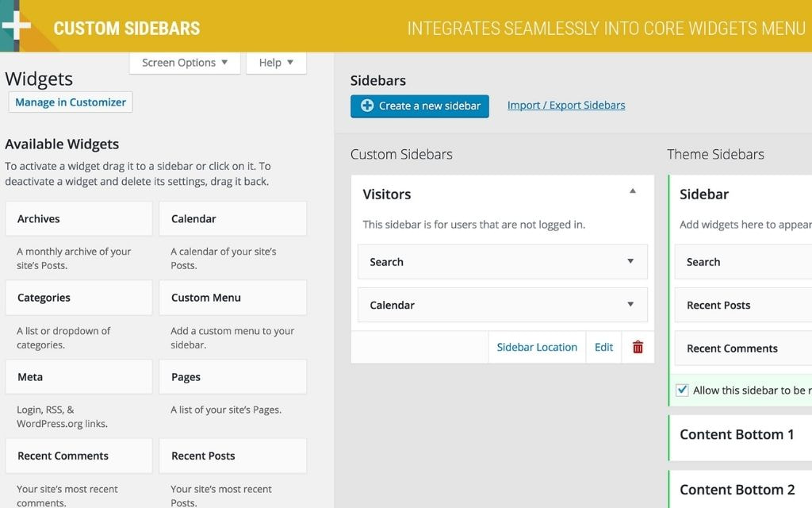Toggle Allow this sidebar to be replaced checkbox

coord(682,390)
